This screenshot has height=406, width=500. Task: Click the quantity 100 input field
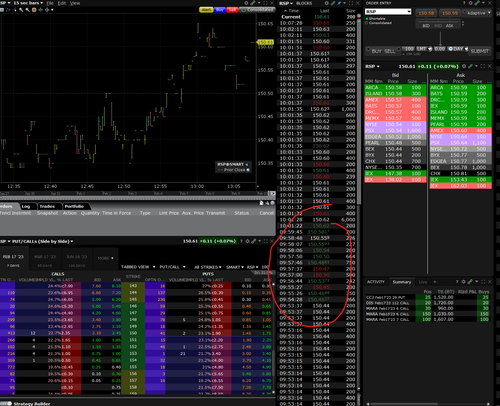tap(408, 49)
